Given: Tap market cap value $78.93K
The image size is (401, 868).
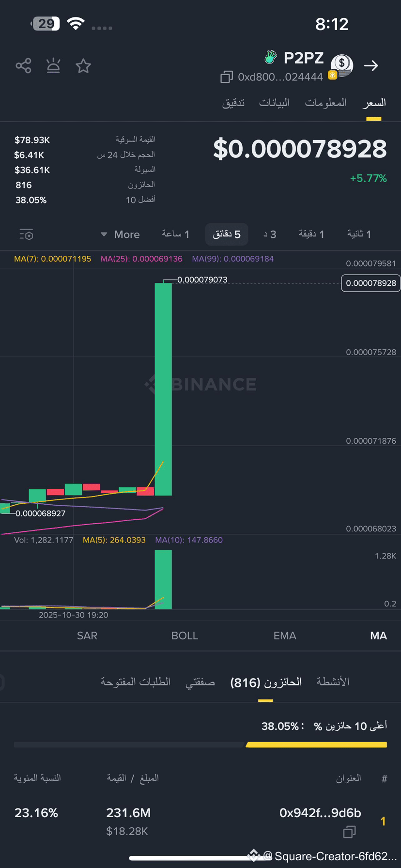Looking at the screenshot, I should [32, 140].
